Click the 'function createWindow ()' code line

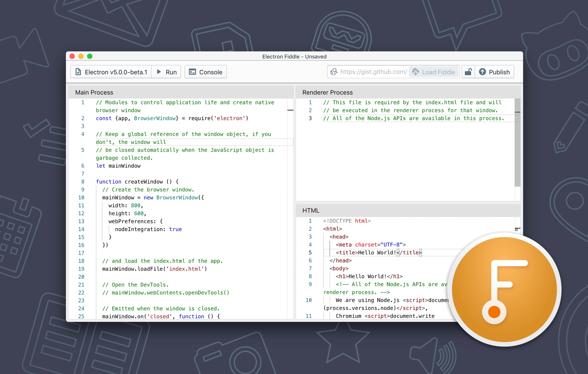(137, 182)
